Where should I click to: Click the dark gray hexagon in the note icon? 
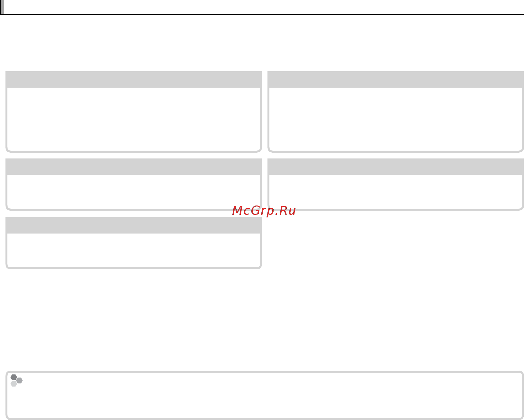click(14, 377)
